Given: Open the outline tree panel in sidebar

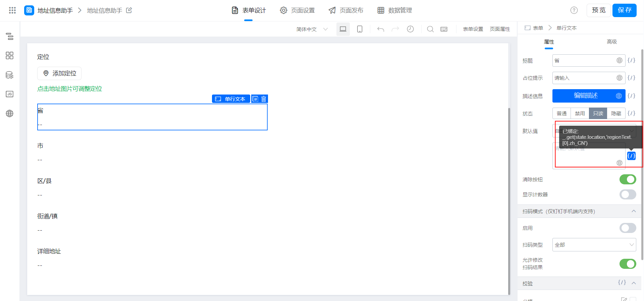Looking at the screenshot, I should [10, 36].
